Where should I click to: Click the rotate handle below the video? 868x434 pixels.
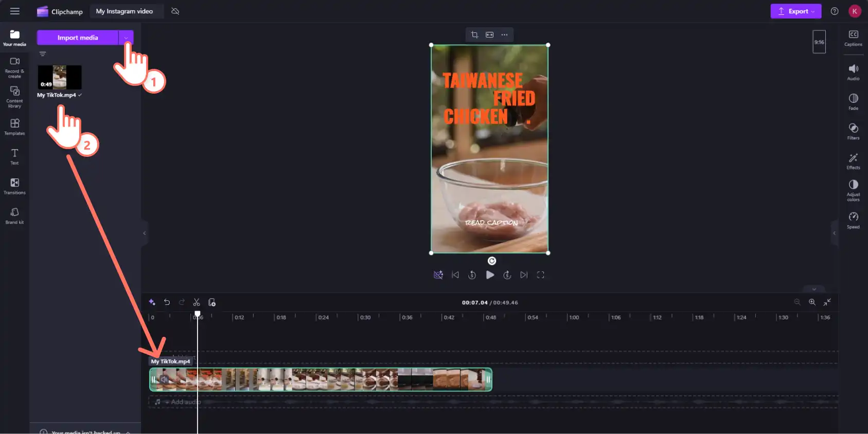tap(492, 261)
